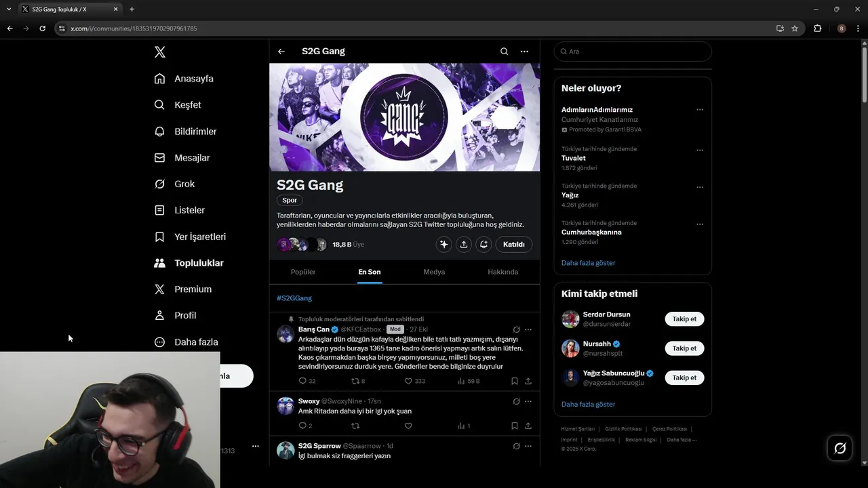Click the Katıldı membership button

tap(514, 245)
